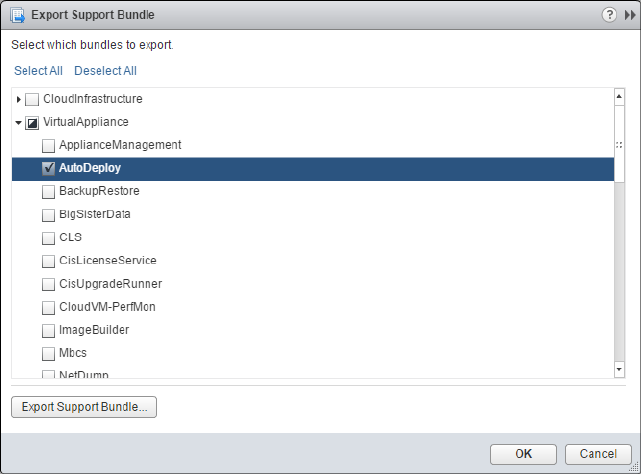Confirm with the OK button
Viewport: 641px width, 474px height.
coord(523,453)
